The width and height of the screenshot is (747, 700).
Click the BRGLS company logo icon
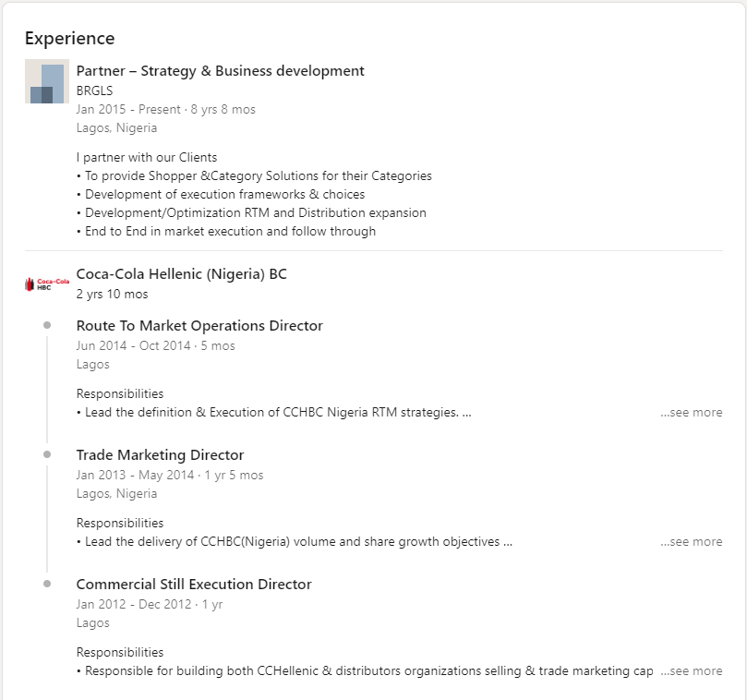[47, 82]
